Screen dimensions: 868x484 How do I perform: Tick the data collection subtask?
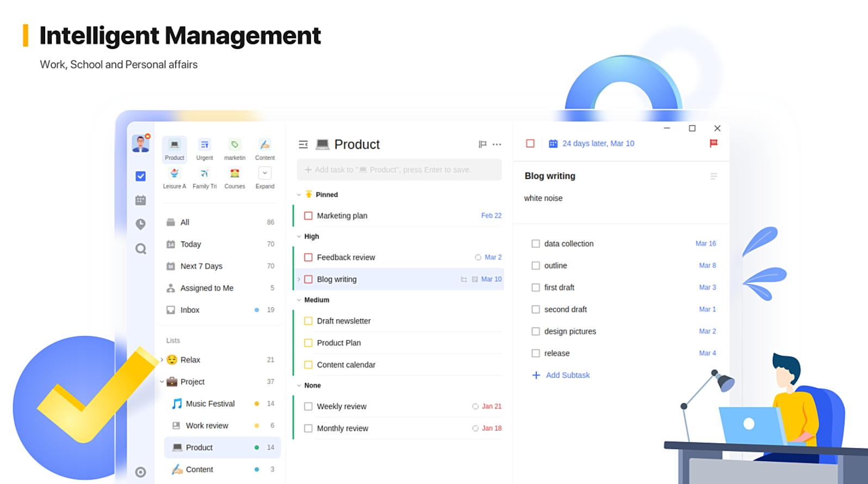(536, 244)
